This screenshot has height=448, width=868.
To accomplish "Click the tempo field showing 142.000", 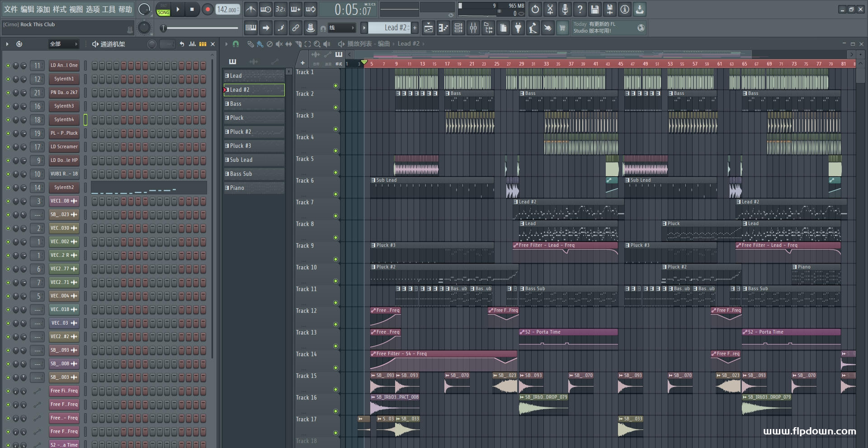I will pyautogui.click(x=228, y=9).
